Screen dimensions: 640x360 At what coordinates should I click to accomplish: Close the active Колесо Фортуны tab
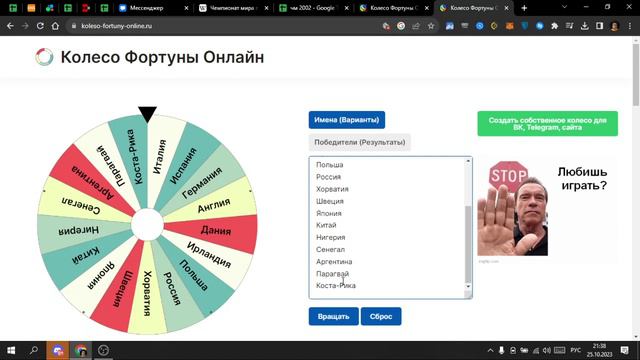point(507,8)
